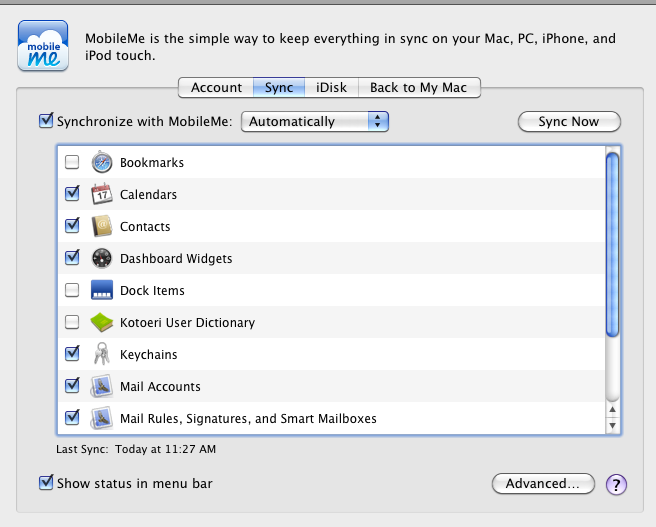The width and height of the screenshot is (656, 527).
Task: Select the Calendars row label
Action: click(149, 194)
